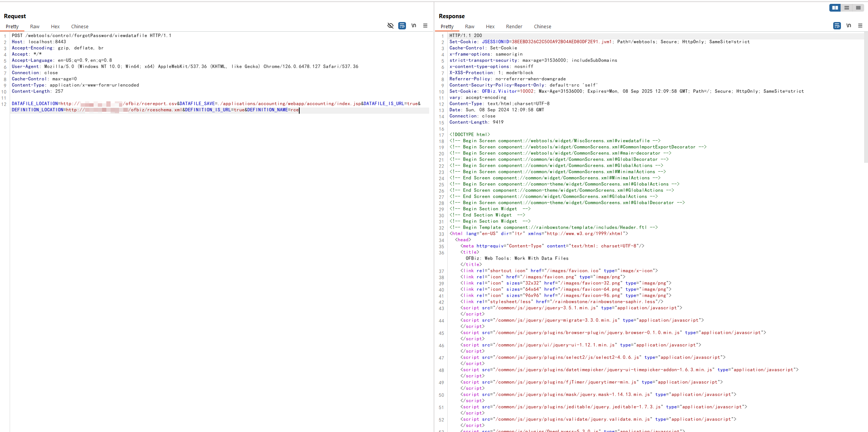Toggle word wrap in Request panel
868x432 pixels.
[x=402, y=26]
